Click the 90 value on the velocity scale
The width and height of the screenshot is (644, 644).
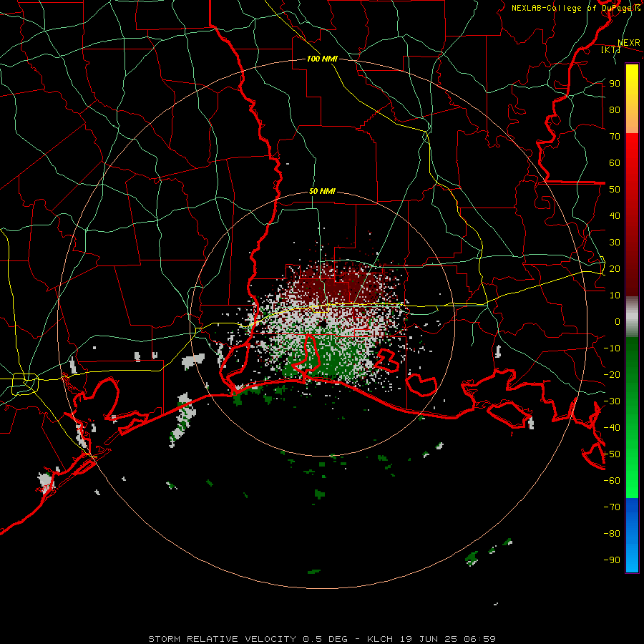click(x=615, y=84)
